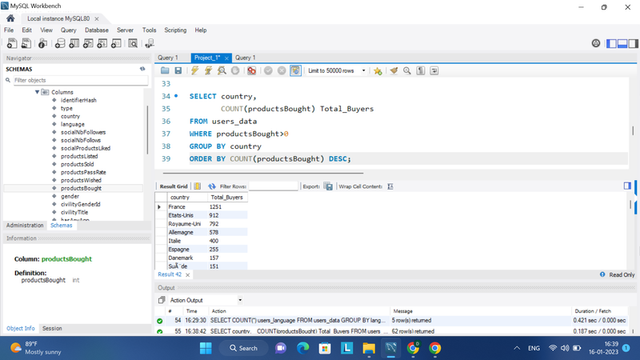The image size is (640, 360).
Task: Click search table data toolbar icon
Action: pyautogui.click(x=133, y=43)
